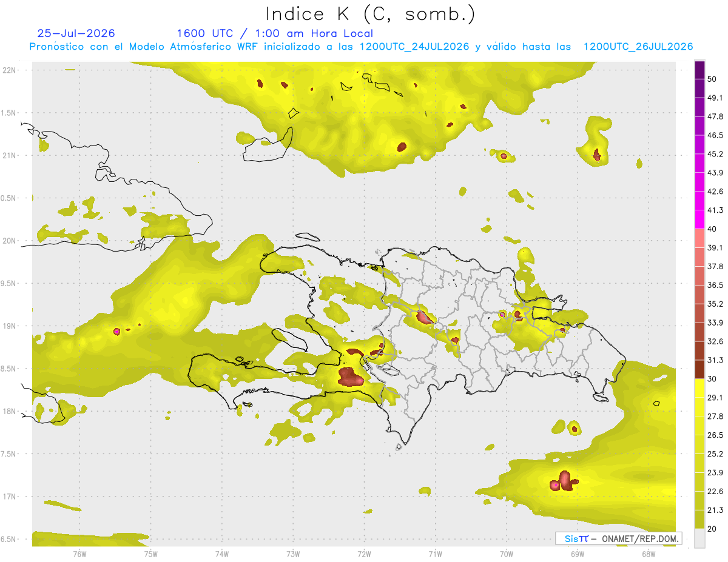
Task: Select the date text "25-Jul-2026"
Action: click(x=76, y=33)
